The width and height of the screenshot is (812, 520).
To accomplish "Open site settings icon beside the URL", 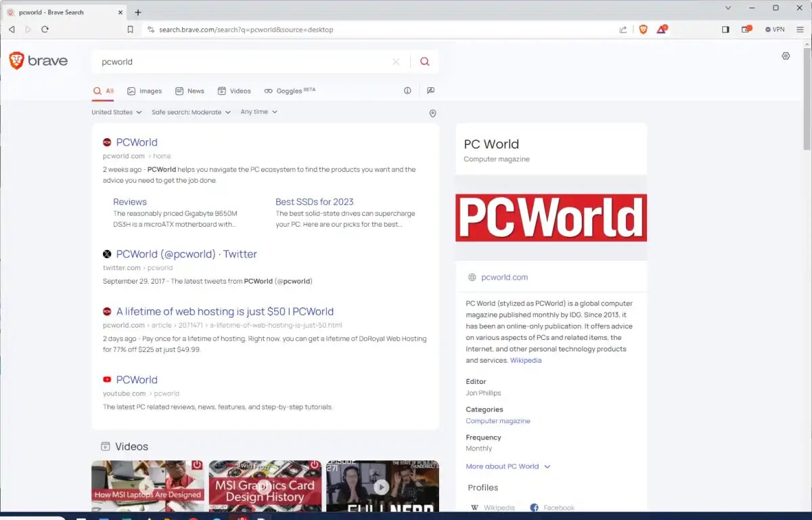I will (151, 29).
